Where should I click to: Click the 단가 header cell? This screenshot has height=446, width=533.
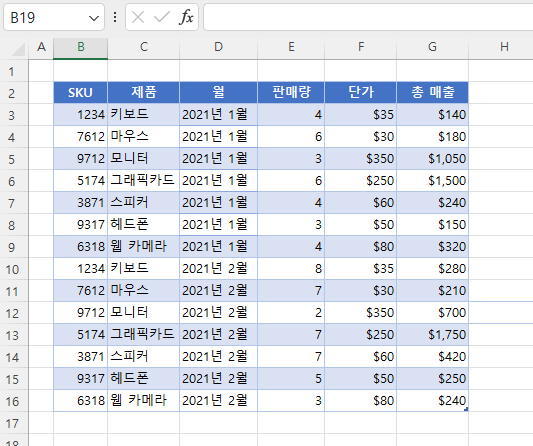coord(361,92)
